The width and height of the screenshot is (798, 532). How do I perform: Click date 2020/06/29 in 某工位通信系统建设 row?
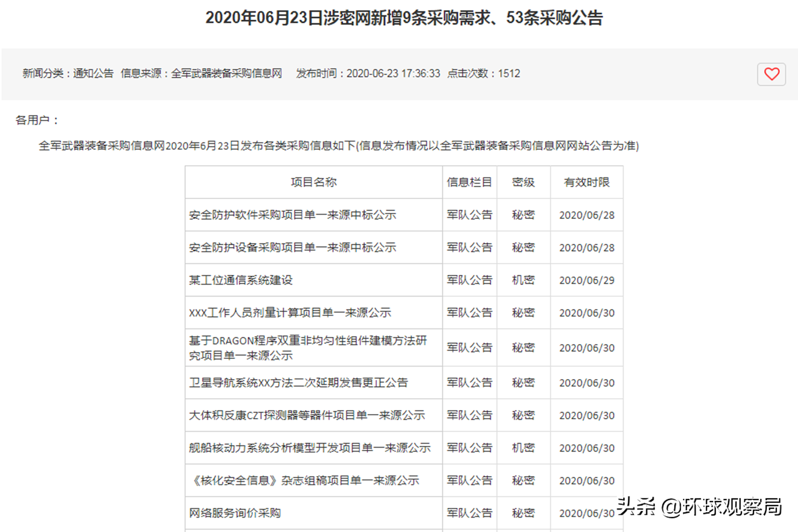click(587, 281)
